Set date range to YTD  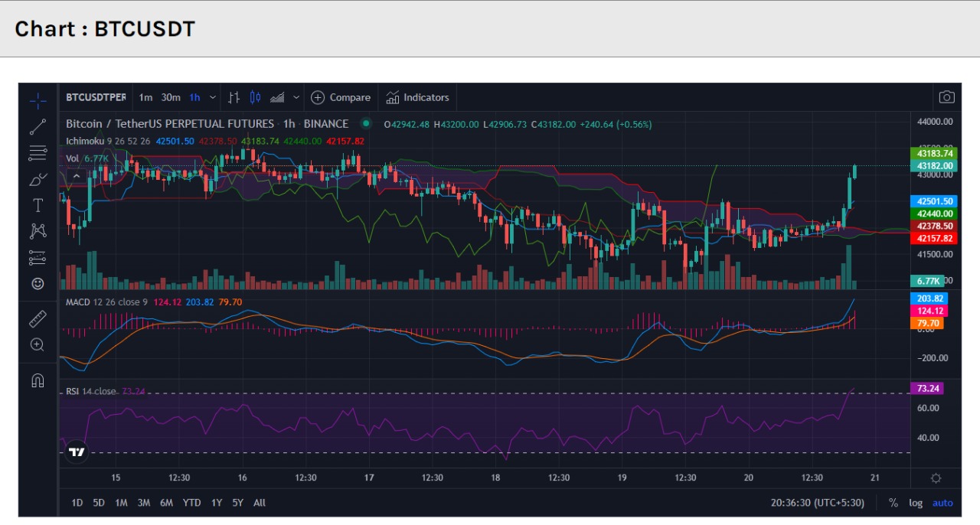(x=191, y=503)
